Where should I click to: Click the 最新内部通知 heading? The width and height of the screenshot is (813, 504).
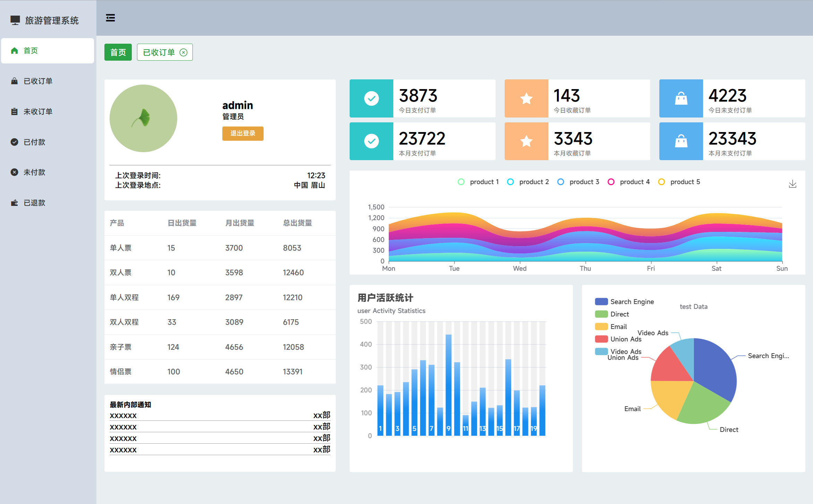pyautogui.click(x=130, y=405)
